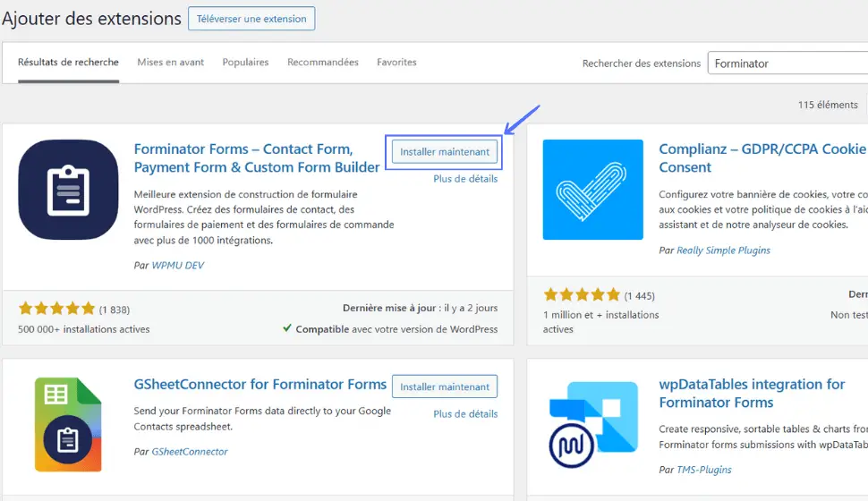Click the Forminator Forms plugin icon
The image size is (868, 501).
coord(68,190)
